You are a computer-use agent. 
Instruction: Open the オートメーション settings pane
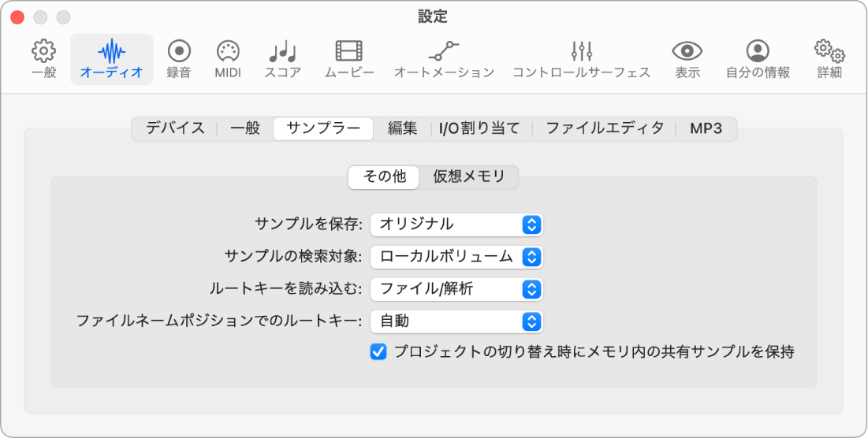point(444,59)
